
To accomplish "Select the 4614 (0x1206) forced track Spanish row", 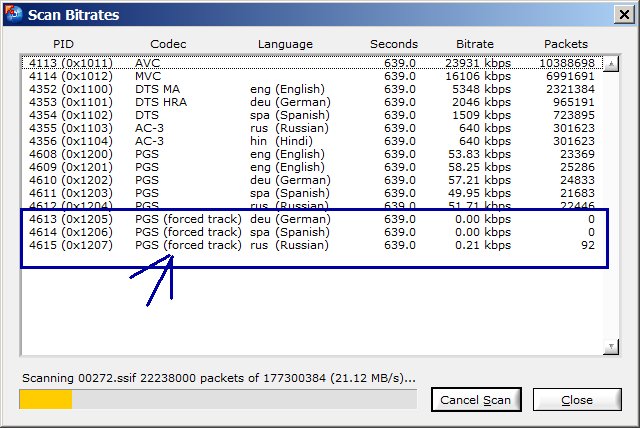I will tap(312, 232).
